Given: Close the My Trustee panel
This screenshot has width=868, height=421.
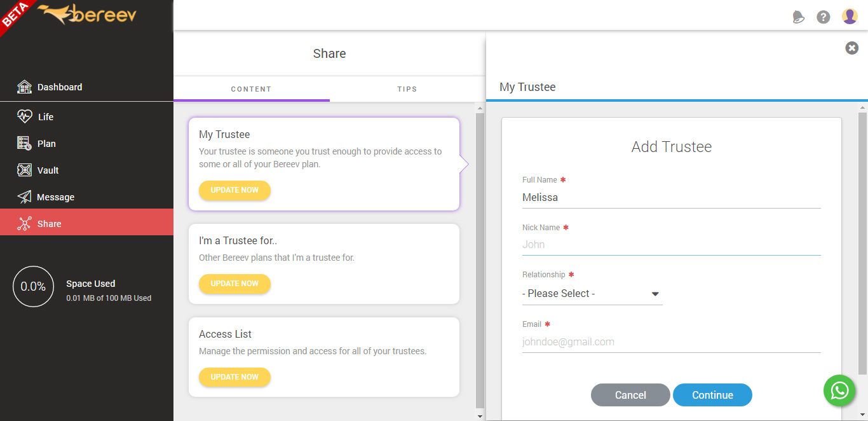Looking at the screenshot, I should point(851,48).
